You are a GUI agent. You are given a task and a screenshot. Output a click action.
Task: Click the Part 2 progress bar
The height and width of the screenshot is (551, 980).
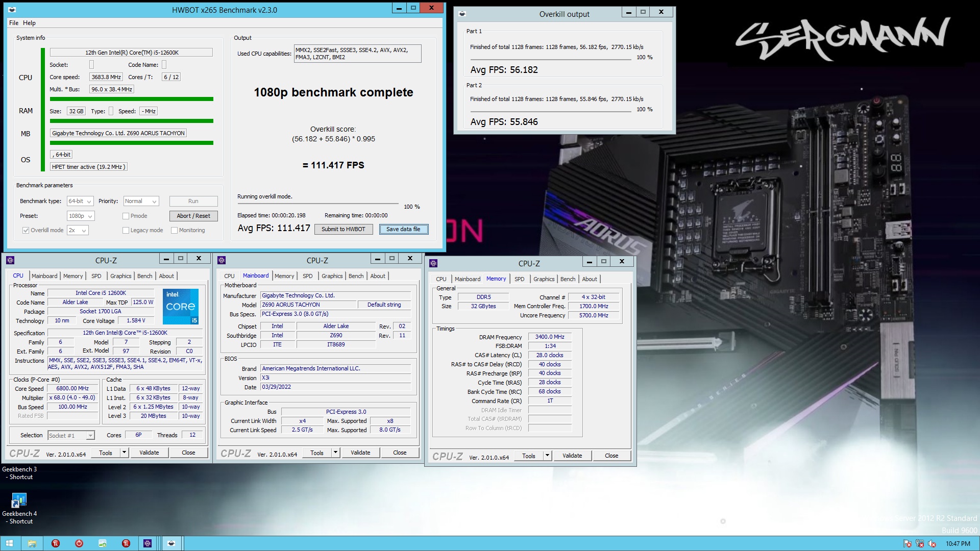(551, 112)
